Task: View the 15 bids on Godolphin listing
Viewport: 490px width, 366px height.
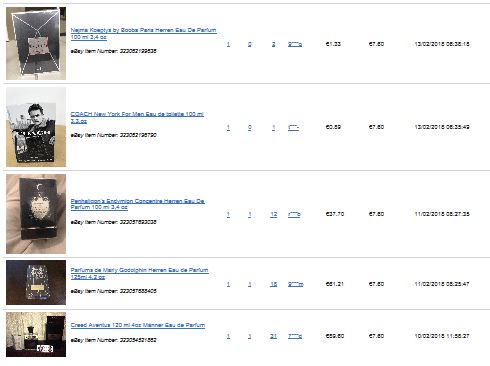Action: pos(273,284)
